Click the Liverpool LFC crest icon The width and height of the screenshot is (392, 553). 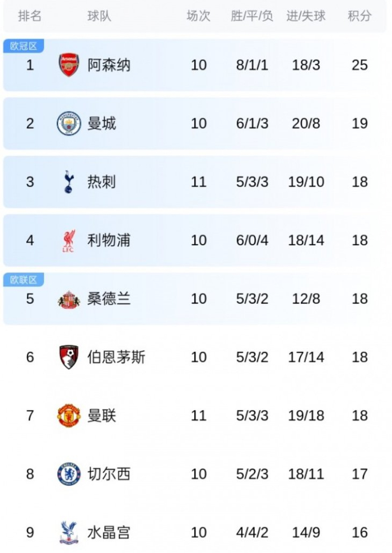69,240
